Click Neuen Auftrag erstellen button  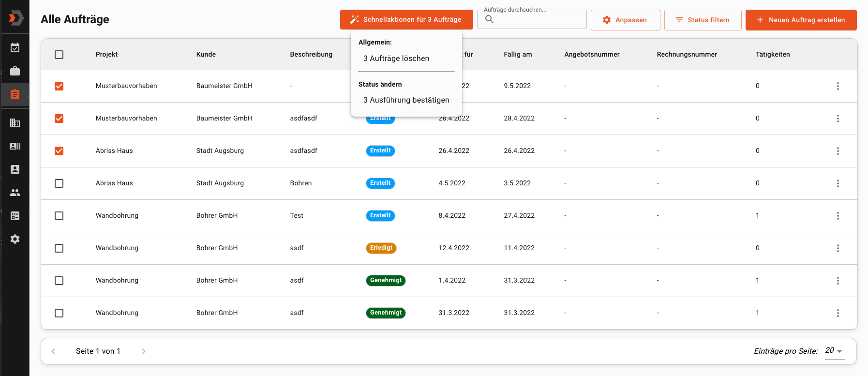tap(801, 20)
